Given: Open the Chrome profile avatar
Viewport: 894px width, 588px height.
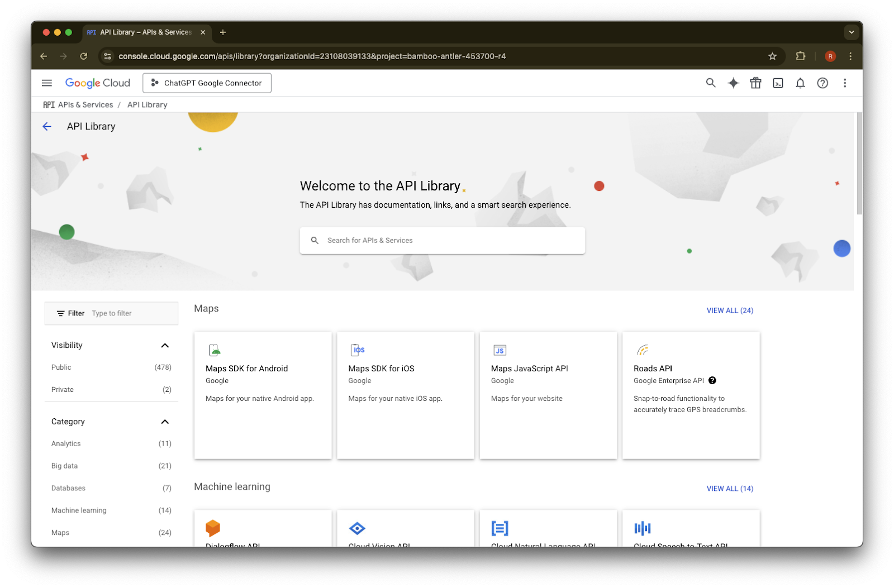Looking at the screenshot, I should [830, 56].
